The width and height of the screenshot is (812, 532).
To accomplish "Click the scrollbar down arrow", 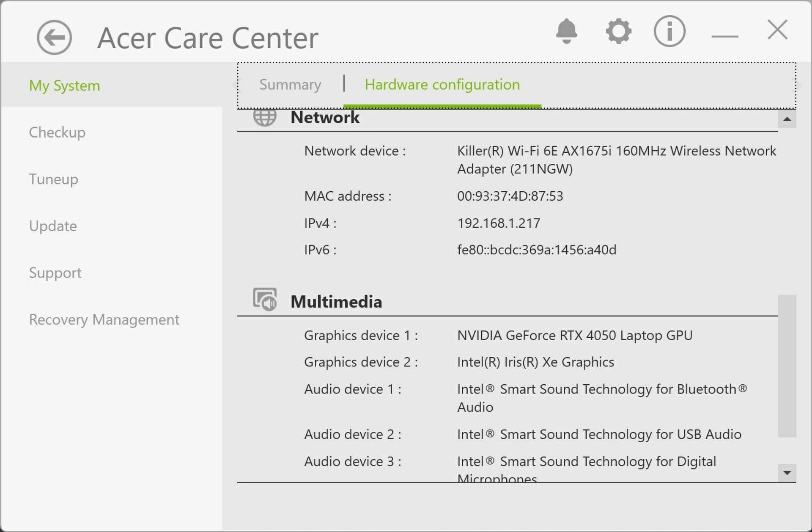I will coord(787,473).
